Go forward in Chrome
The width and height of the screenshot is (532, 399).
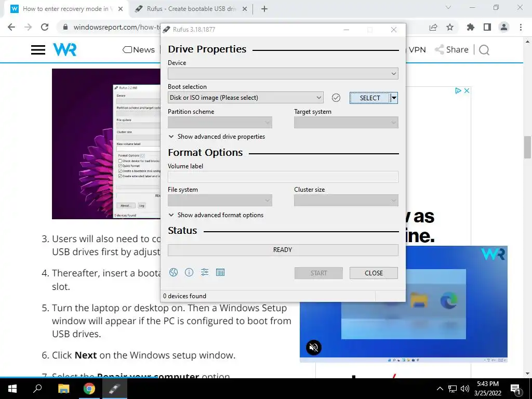28,27
